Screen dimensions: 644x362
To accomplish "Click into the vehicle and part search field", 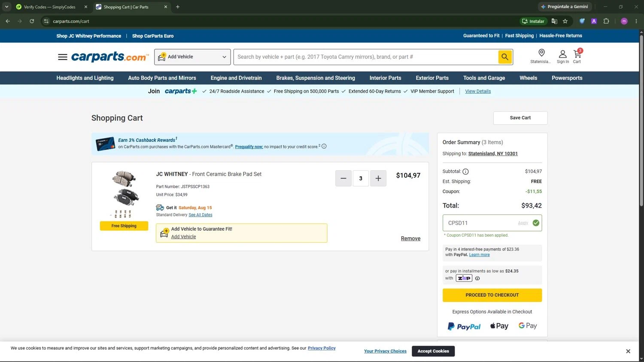I will (366, 57).
